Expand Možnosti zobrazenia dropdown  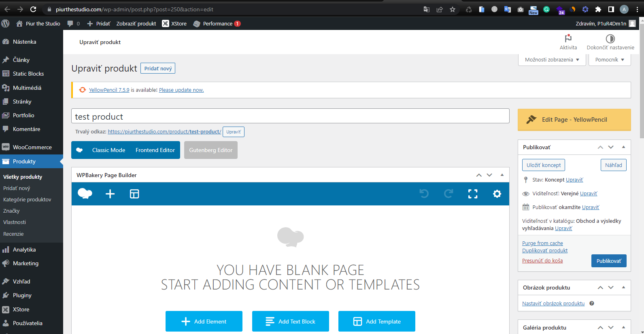(x=552, y=59)
